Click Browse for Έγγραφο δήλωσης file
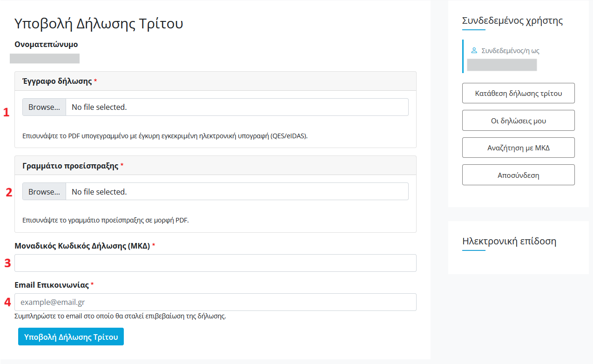 [x=44, y=107]
